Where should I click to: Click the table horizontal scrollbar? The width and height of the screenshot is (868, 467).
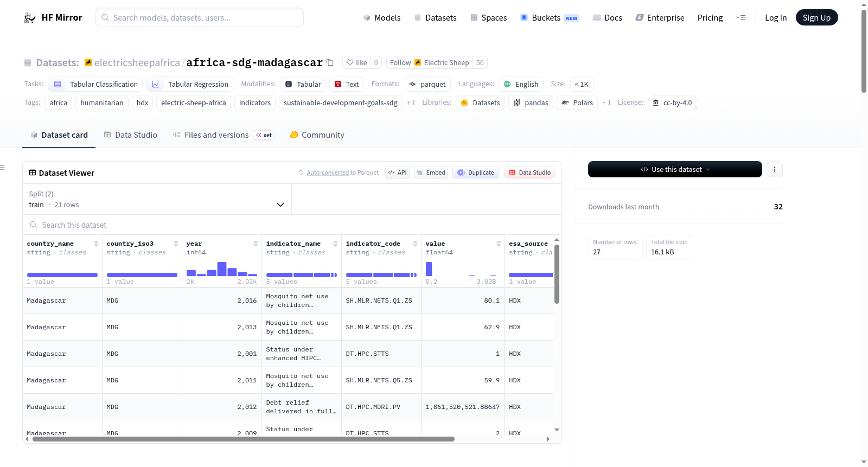click(243, 439)
